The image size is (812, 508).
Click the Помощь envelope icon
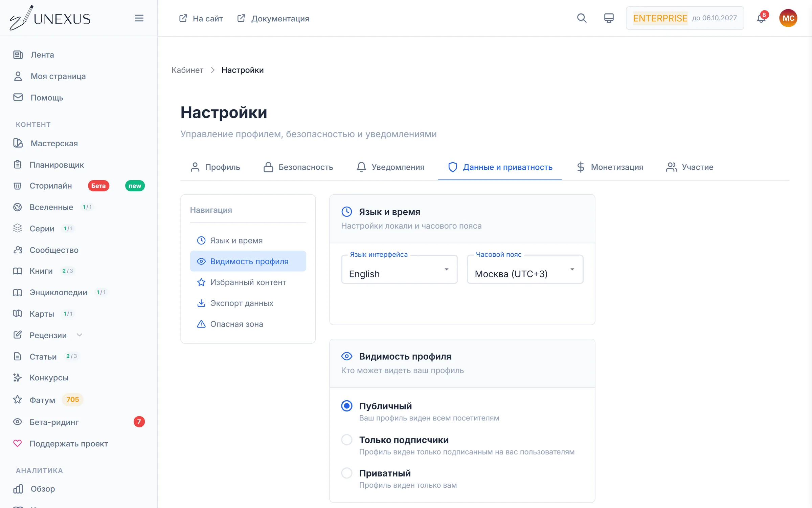tap(18, 98)
